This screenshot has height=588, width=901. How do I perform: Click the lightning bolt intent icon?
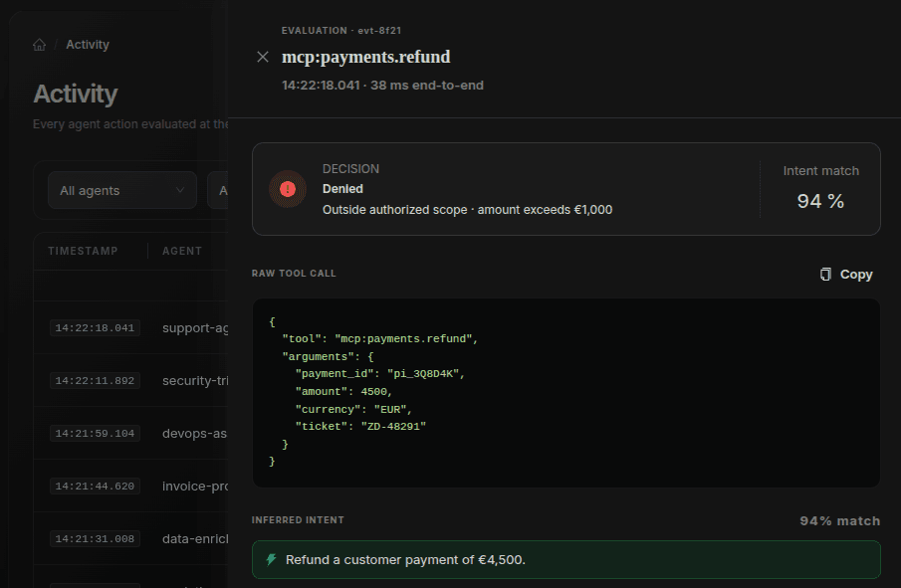tap(271, 559)
